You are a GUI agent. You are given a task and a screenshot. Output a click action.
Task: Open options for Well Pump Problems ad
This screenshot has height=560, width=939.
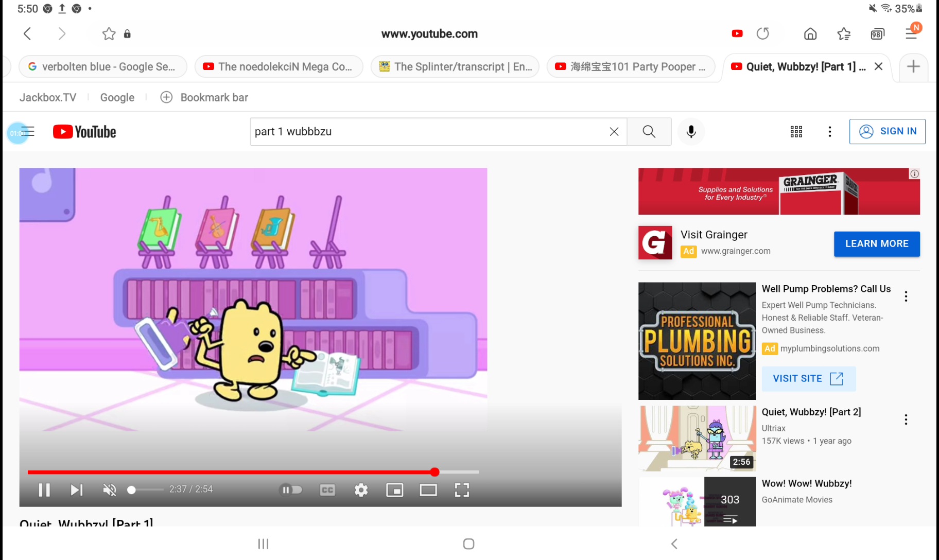click(x=906, y=296)
